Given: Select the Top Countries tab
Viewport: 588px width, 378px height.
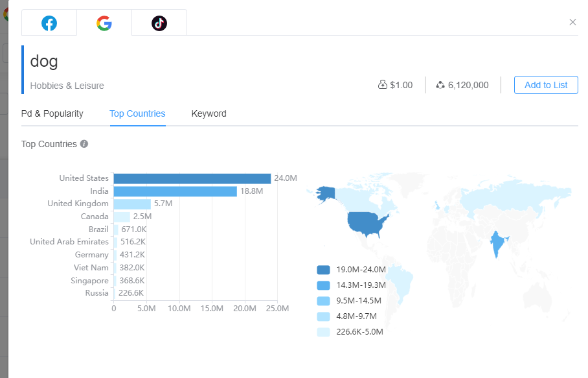Looking at the screenshot, I should (x=137, y=113).
